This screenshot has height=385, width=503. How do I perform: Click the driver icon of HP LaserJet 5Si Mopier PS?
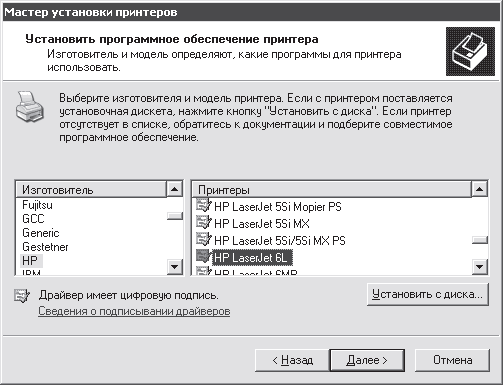(204, 206)
